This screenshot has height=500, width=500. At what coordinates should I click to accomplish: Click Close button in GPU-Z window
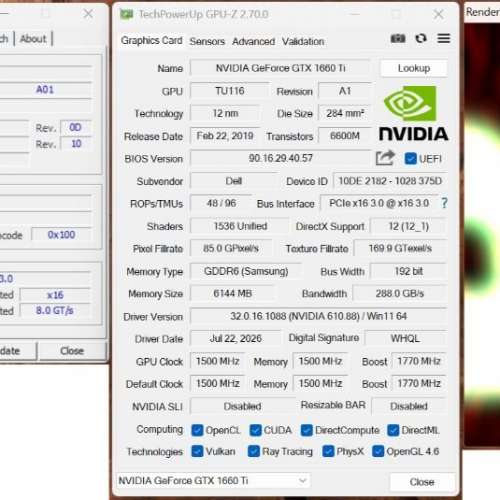(422, 482)
